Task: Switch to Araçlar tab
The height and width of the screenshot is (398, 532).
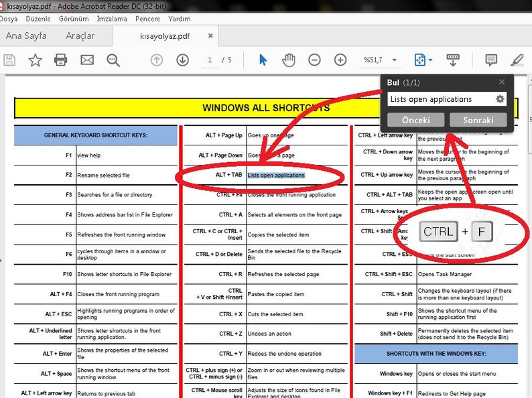Action: pos(80,36)
